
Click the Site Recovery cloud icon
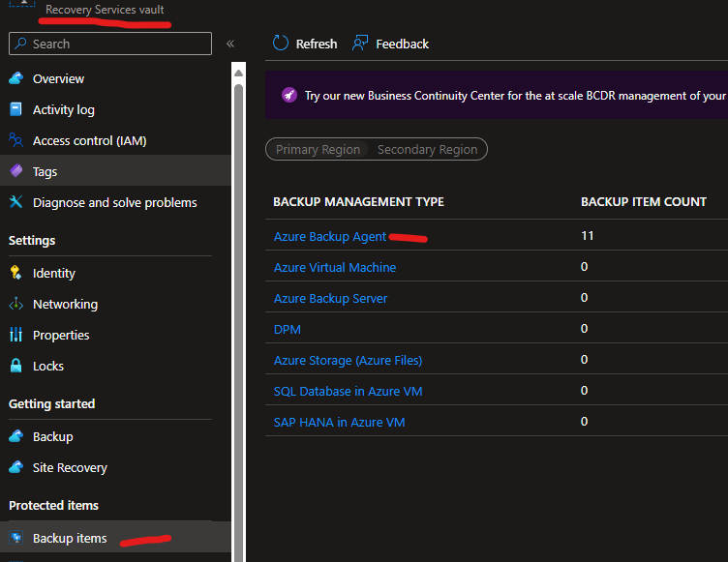click(15, 467)
